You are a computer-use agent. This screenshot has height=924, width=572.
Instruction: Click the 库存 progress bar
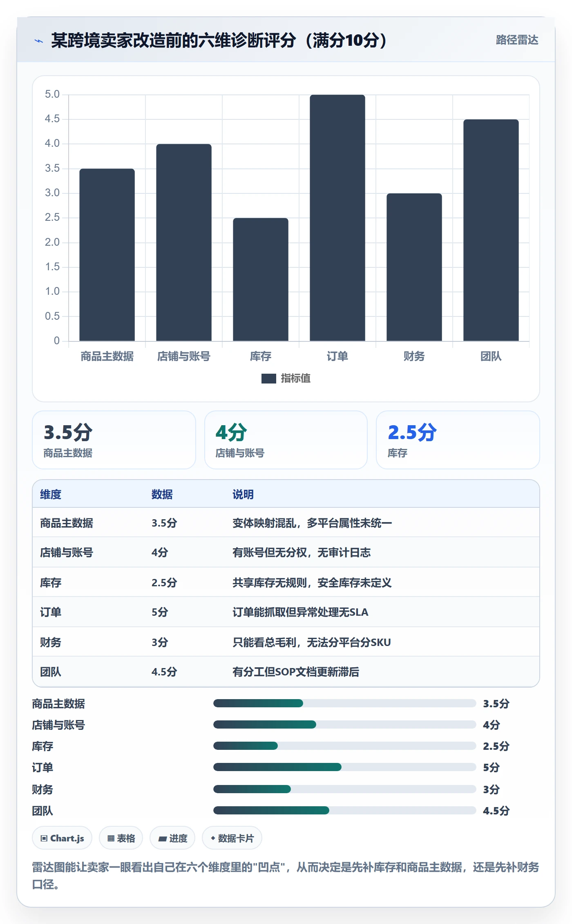[344, 746]
